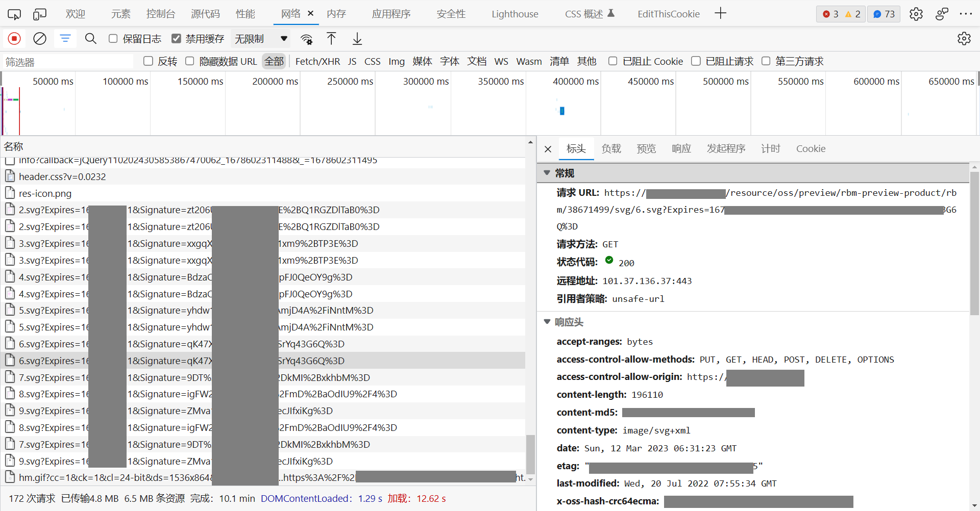Screen dimensions: 980x511
Task: Open network panel settings gear
Action: tap(964, 39)
